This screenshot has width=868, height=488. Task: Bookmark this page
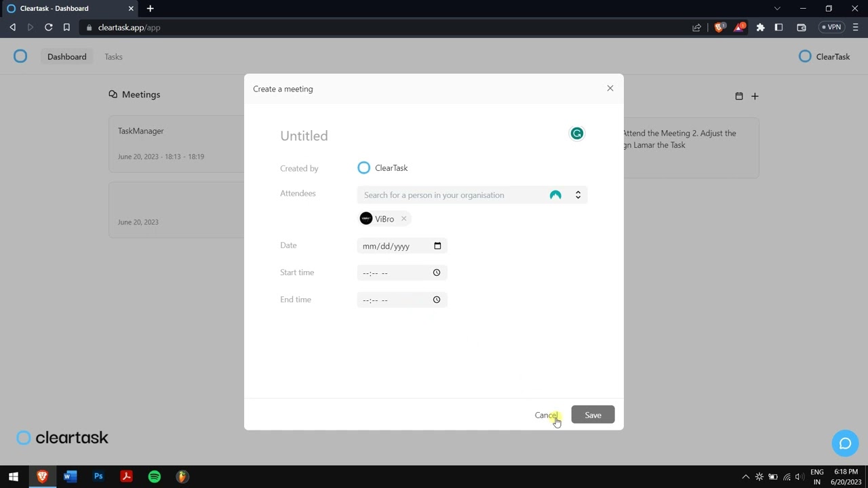66,28
